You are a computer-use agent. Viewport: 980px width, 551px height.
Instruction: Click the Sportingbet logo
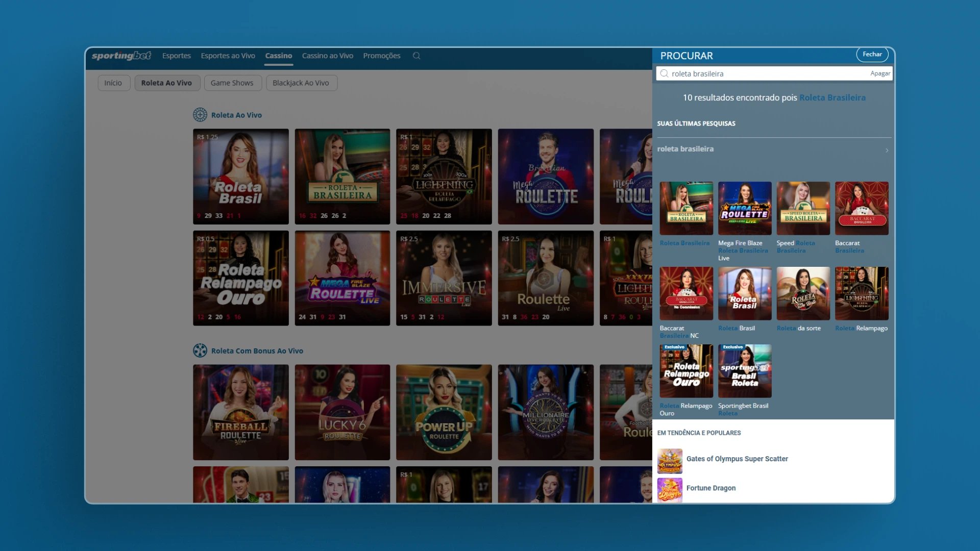[121, 56]
